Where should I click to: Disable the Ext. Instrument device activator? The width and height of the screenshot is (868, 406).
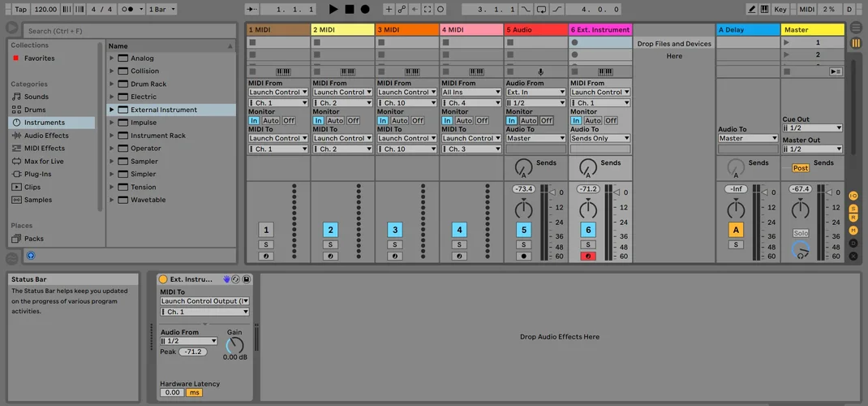163,279
